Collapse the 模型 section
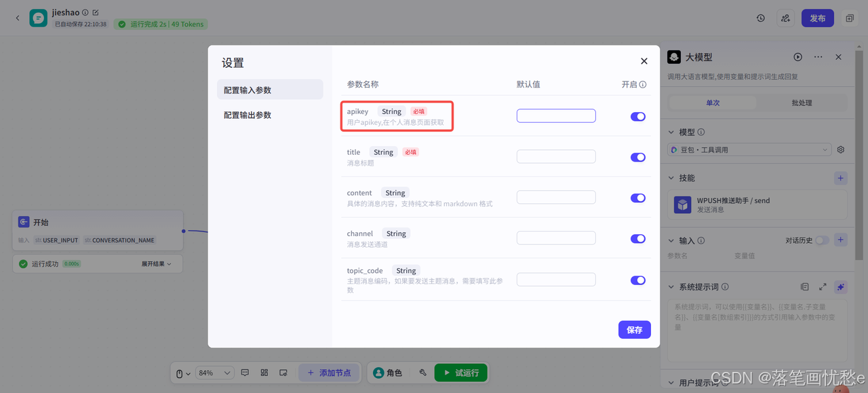The height and width of the screenshot is (393, 868). (672, 132)
